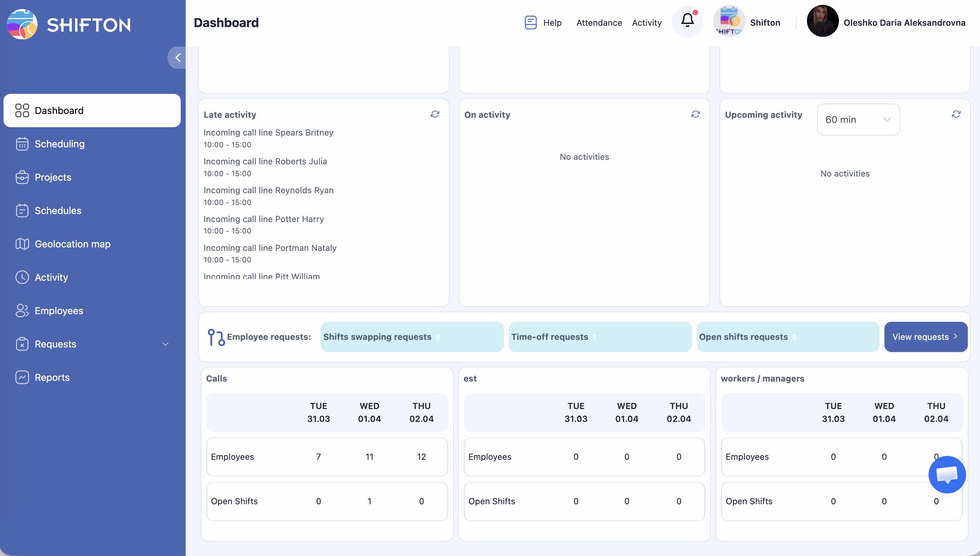Refresh the Late activity panel
Viewport: 980px width, 556px height.
tap(435, 114)
